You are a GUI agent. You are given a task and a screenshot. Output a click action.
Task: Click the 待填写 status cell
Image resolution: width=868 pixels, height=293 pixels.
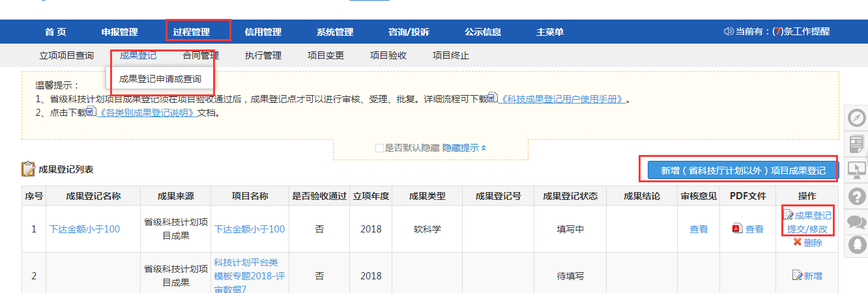(570, 276)
